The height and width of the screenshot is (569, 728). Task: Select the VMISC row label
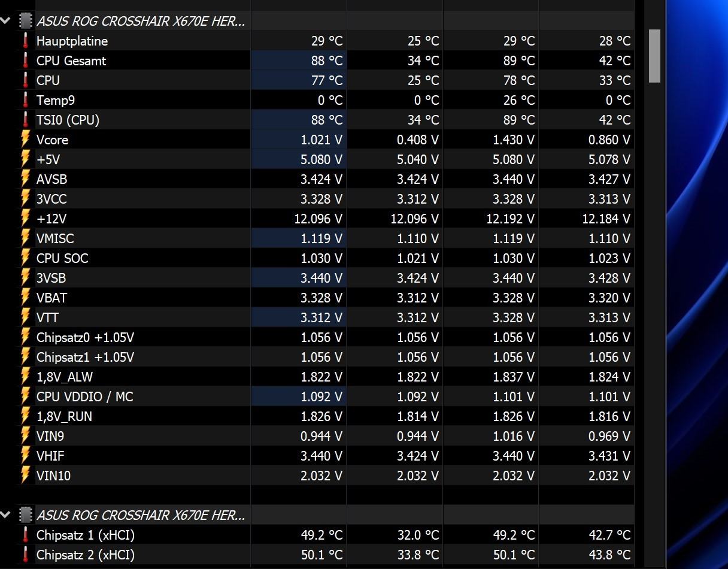coord(55,238)
